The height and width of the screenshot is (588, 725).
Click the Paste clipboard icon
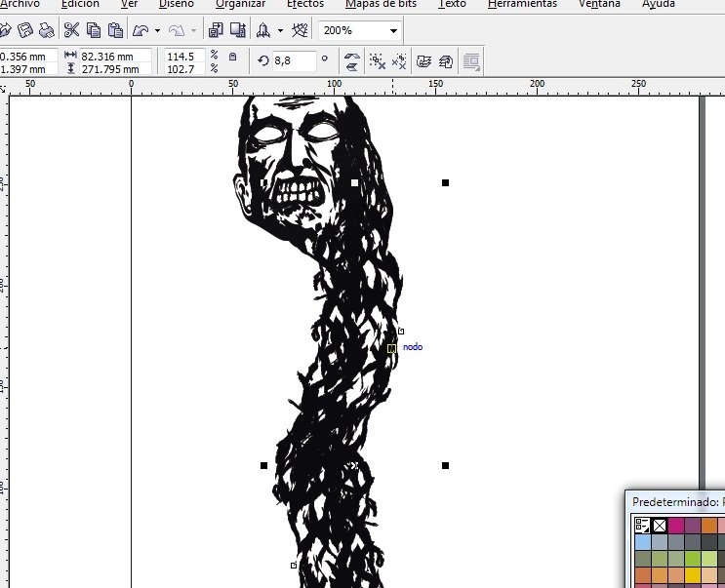(x=115, y=30)
